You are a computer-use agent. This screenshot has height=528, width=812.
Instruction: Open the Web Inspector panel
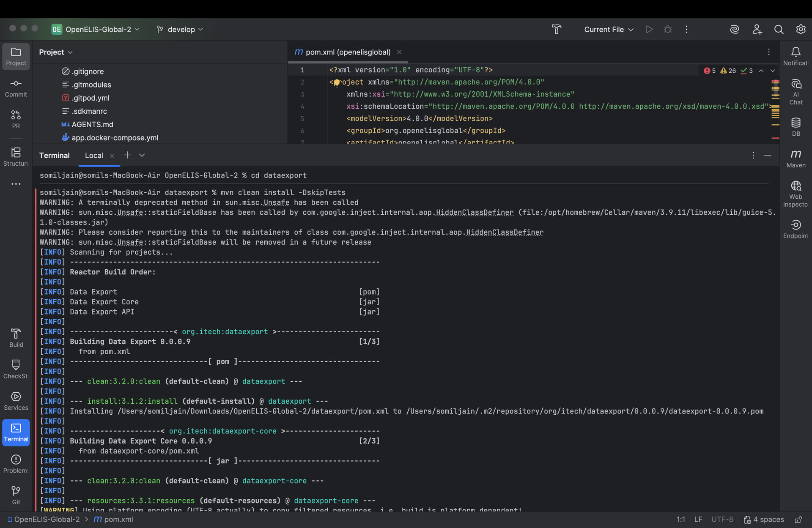tap(796, 193)
